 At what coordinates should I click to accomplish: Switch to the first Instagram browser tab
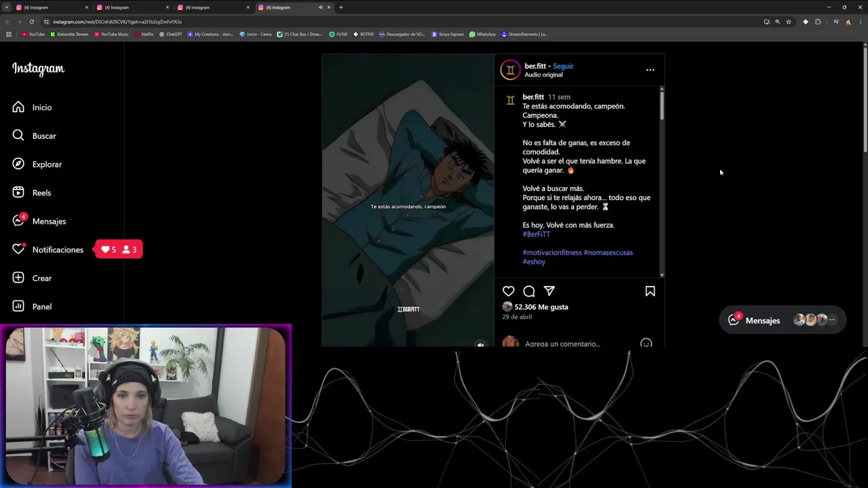(x=52, y=7)
